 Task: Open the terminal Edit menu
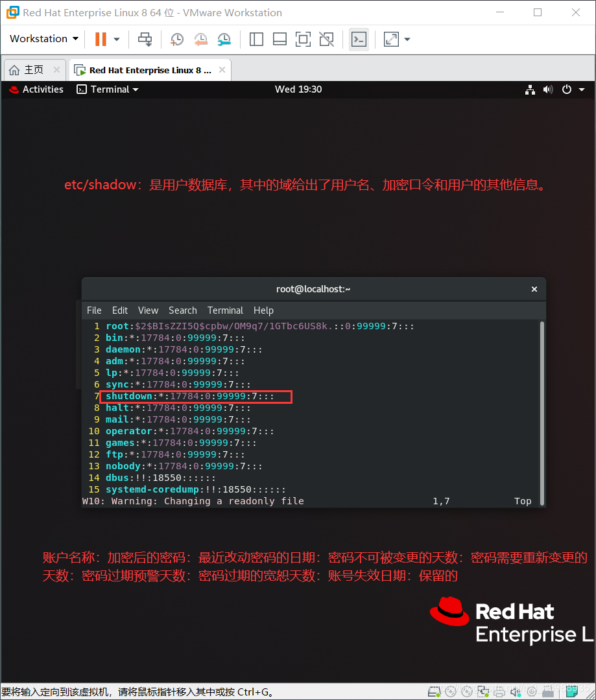[120, 310]
